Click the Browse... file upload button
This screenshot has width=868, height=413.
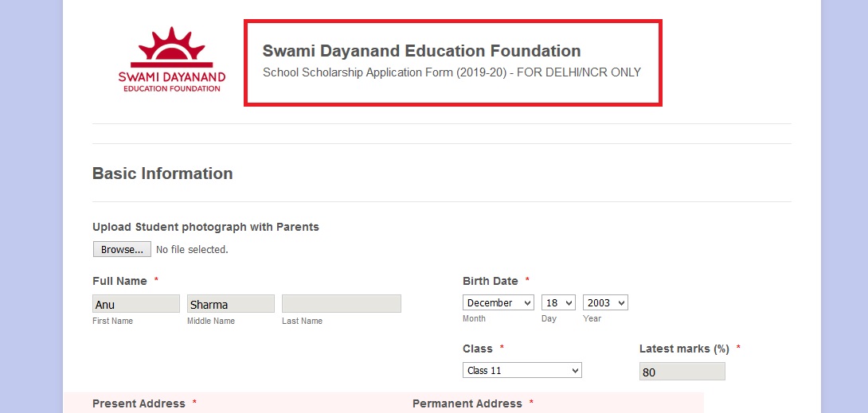tap(122, 249)
